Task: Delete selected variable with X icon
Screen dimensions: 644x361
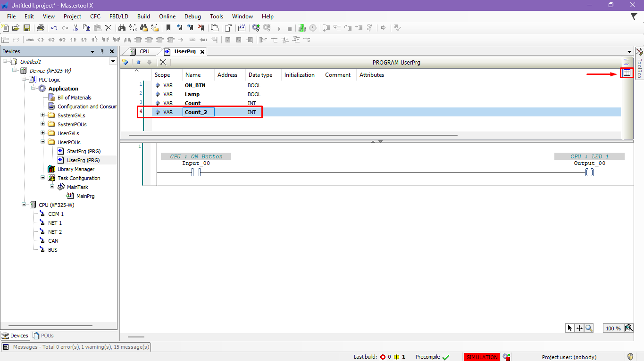Action: click(x=163, y=62)
